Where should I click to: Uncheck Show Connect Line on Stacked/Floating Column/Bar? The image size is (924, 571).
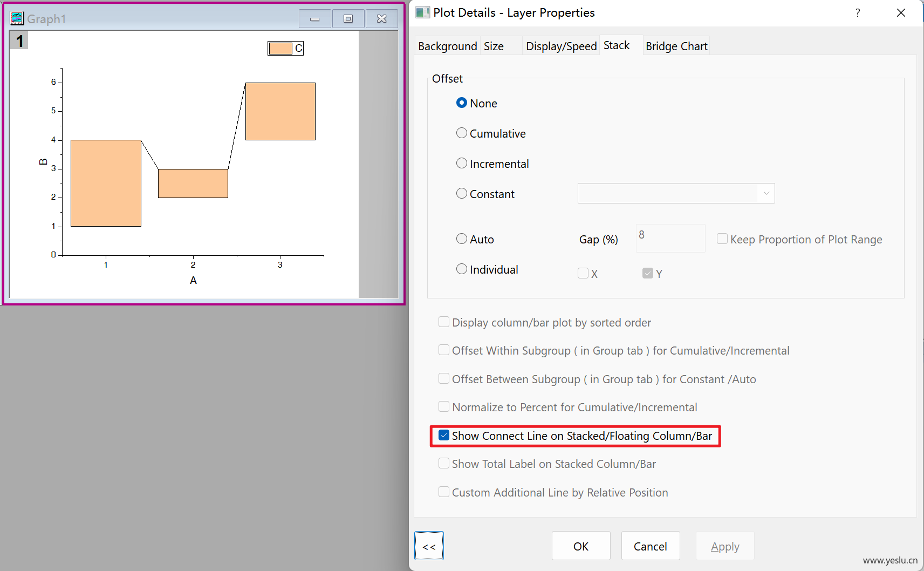(x=444, y=435)
